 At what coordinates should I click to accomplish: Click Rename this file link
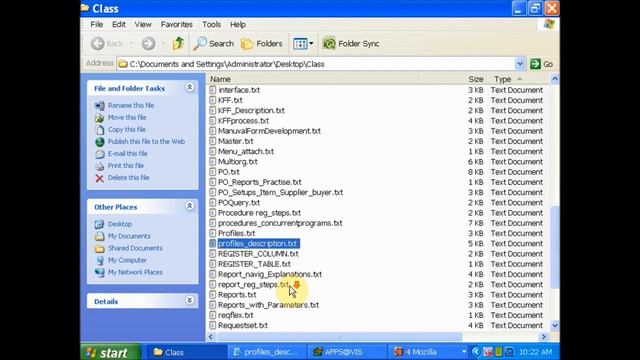(131, 105)
